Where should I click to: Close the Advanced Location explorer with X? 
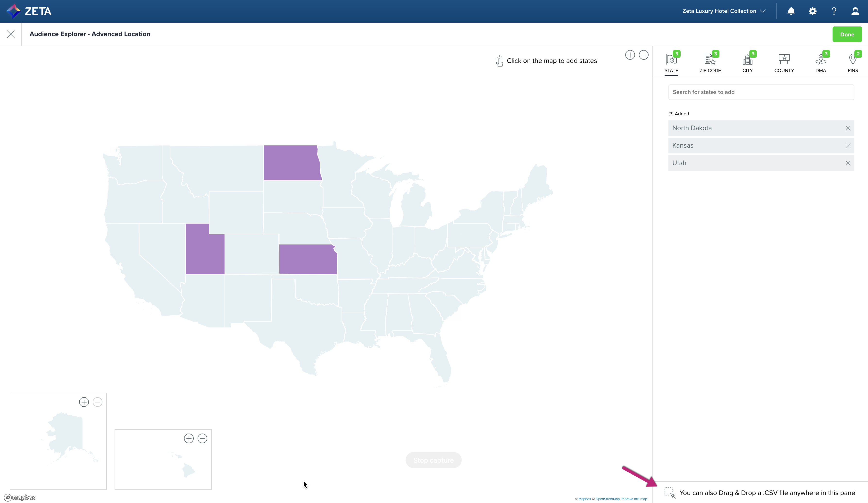point(11,34)
